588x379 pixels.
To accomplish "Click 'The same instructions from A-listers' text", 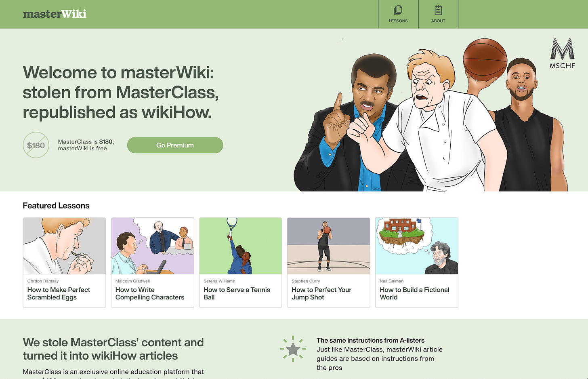I will tap(370, 340).
